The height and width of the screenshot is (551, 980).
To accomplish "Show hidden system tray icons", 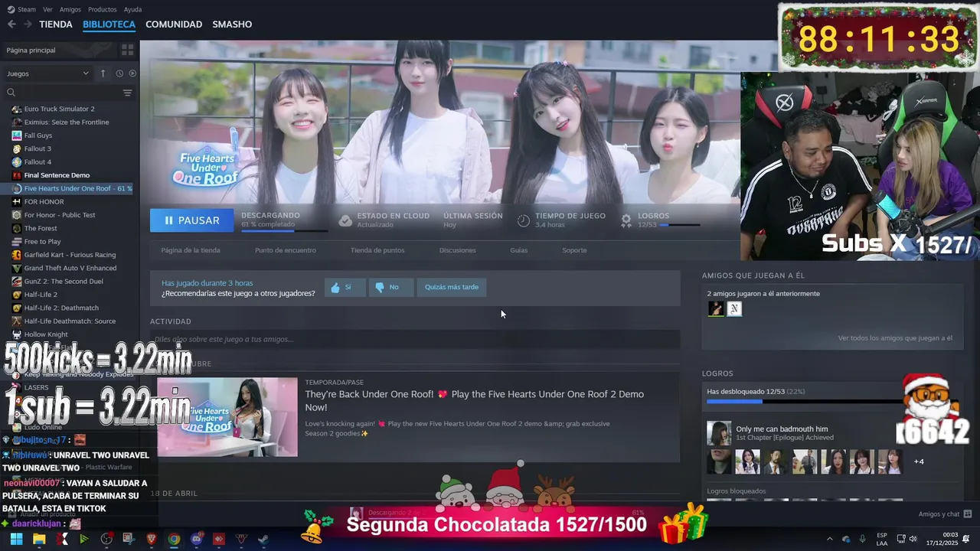I will point(829,539).
